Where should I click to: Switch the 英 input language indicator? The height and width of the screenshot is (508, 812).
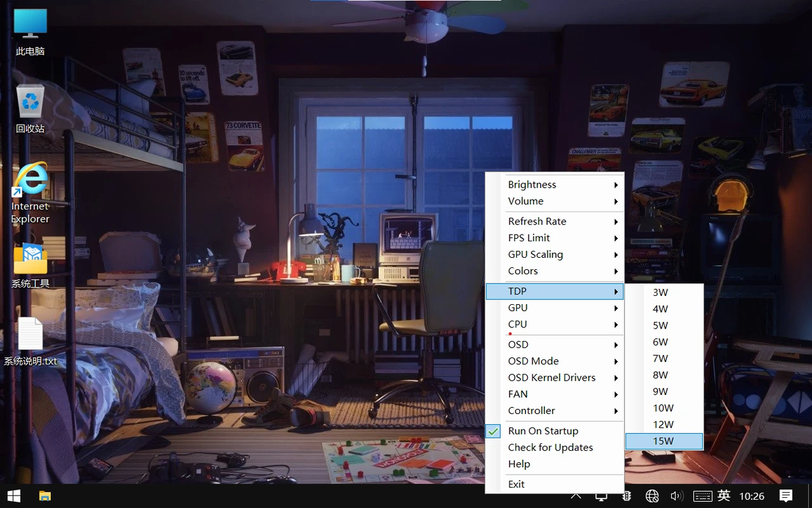724,496
